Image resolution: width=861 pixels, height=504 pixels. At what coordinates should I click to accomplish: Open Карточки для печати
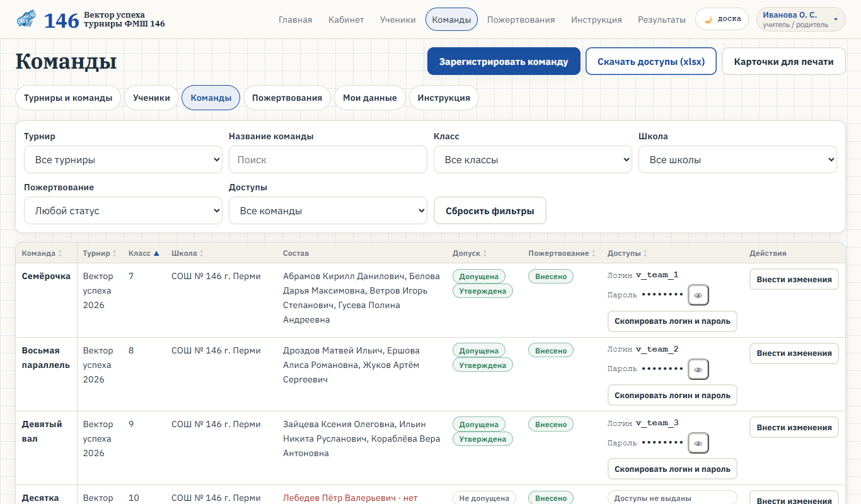(783, 61)
